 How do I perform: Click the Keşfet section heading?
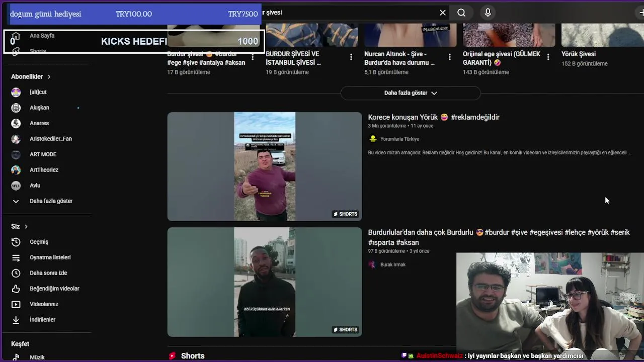pos(20,344)
